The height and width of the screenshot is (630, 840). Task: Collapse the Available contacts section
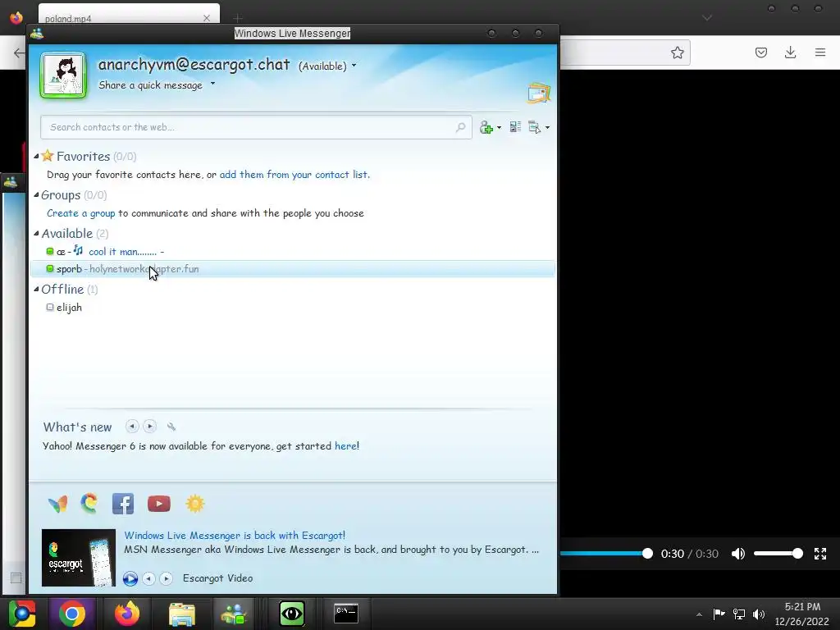36,234
